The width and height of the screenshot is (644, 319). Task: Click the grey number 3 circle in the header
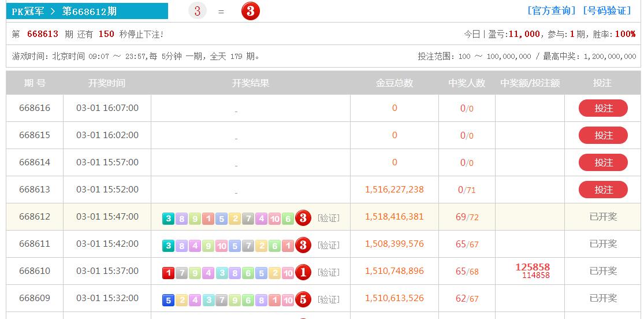coord(198,11)
